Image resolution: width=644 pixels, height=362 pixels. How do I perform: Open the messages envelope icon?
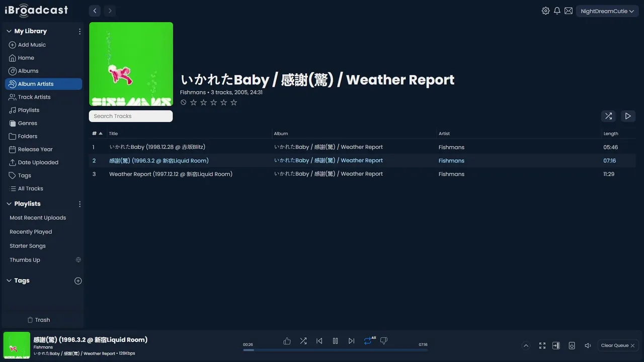569,11
